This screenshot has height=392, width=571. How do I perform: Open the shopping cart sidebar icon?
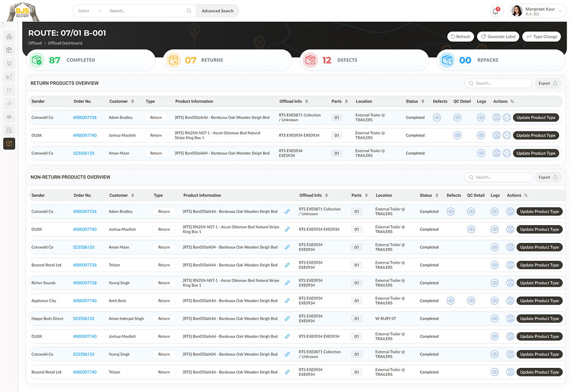9,63
